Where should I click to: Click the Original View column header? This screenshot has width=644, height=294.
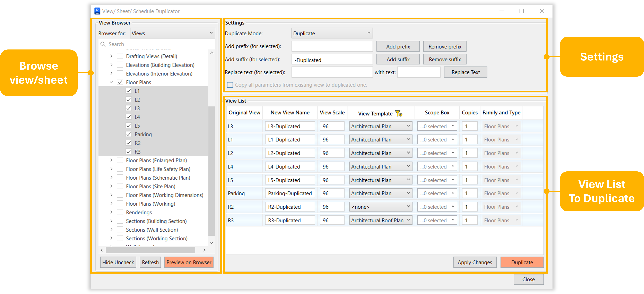tap(244, 113)
